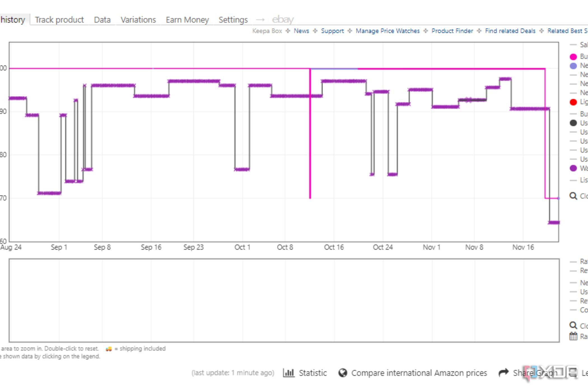Click the calendar Range icon

tap(573, 336)
